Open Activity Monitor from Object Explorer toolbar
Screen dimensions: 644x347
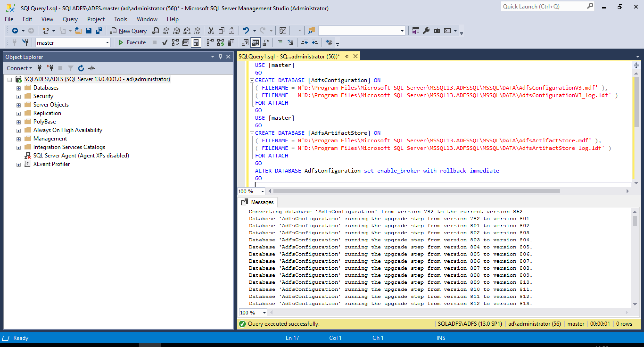pos(91,68)
